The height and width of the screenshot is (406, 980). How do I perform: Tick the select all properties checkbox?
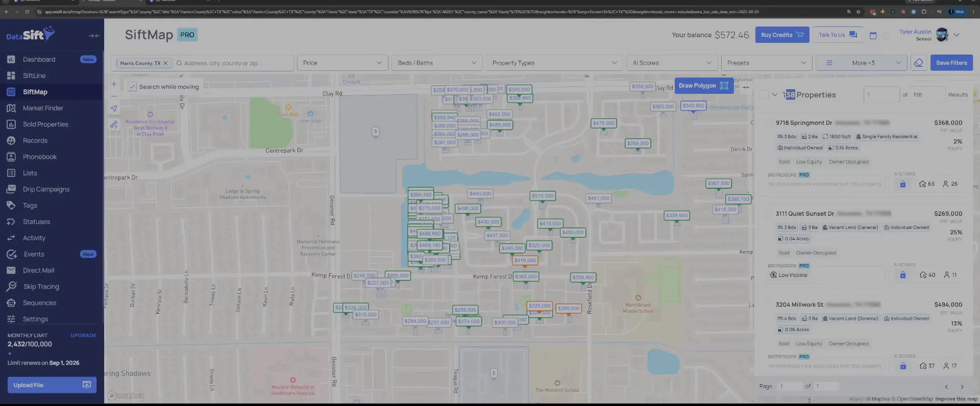click(764, 95)
